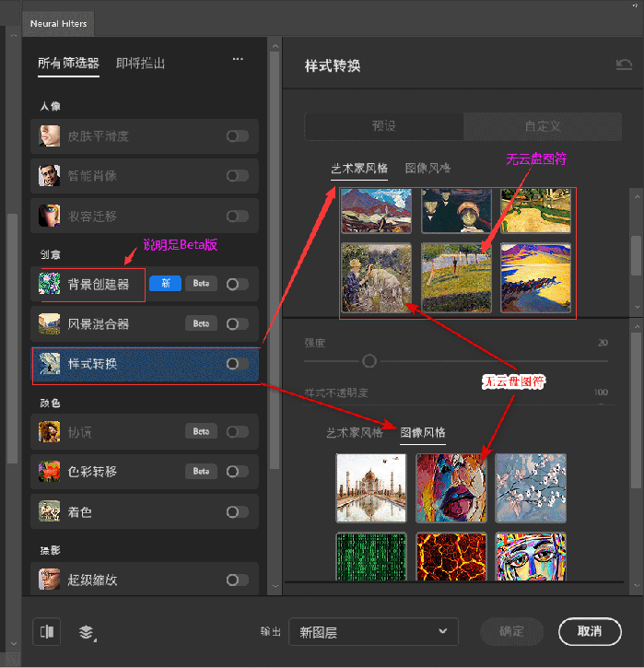
Task: Click the Beta badge on 背景创建器
Action: point(201,283)
